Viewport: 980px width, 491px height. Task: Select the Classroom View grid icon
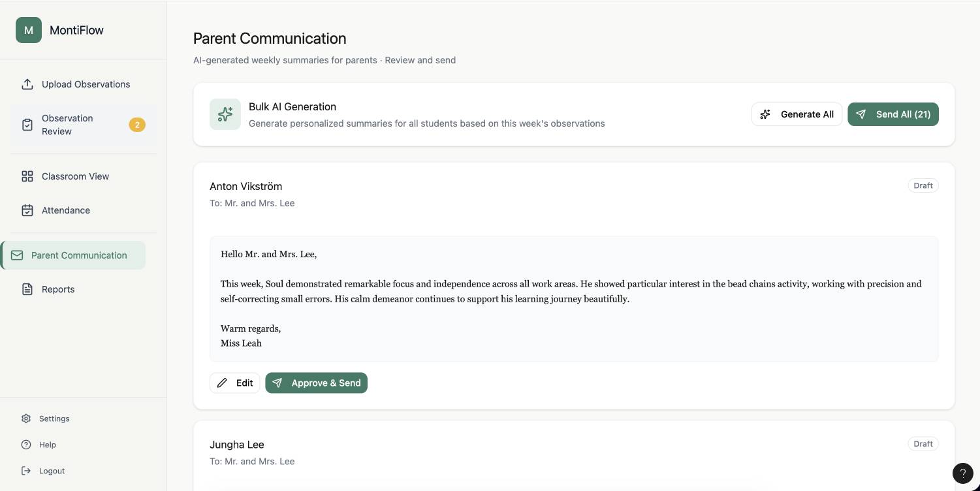click(x=27, y=176)
